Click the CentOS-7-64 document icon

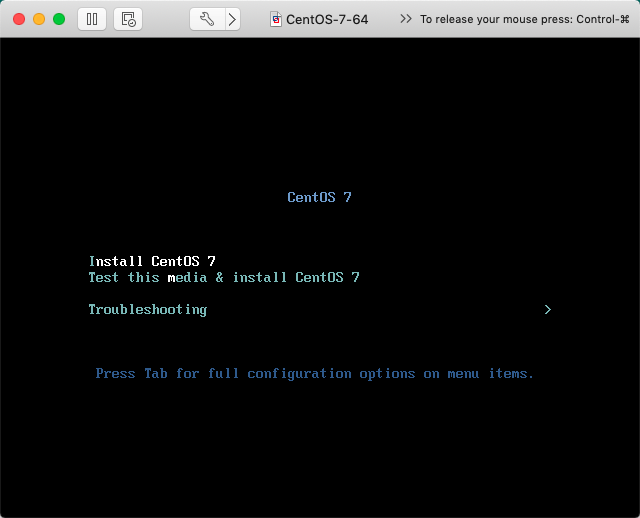click(x=276, y=19)
